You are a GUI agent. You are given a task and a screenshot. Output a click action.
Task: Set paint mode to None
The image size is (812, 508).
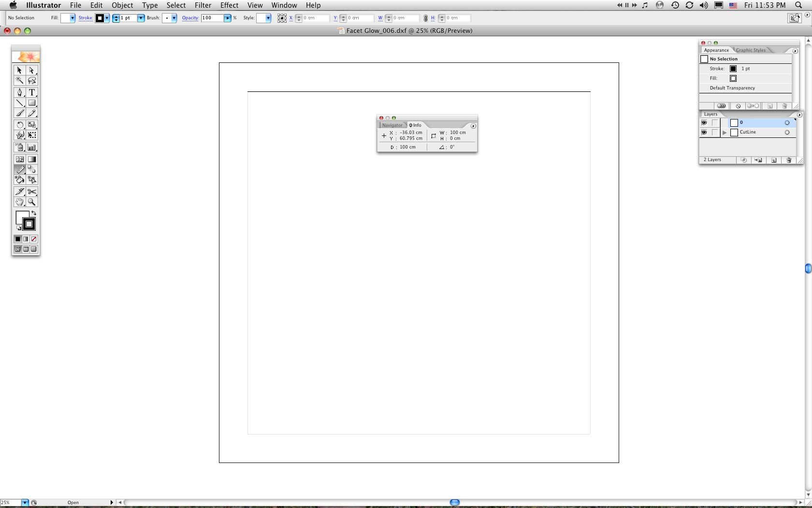click(x=34, y=239)
